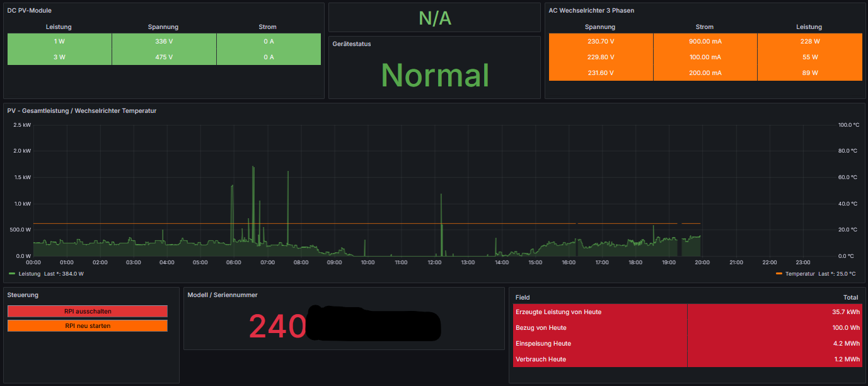Viewport: 868px width, 386px height.
Task: Open the DC PV-Module panel title menu
Action: point(30,11)
